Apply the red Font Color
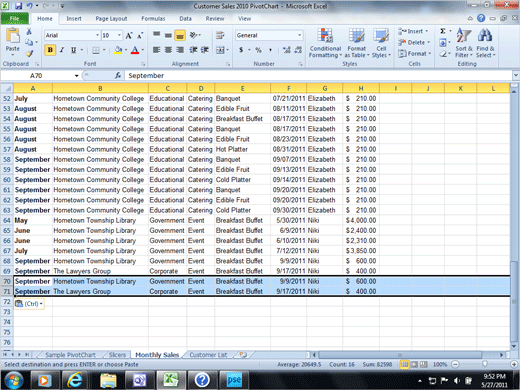The width and height of the screenshot is (520, 390). tap(135, 50)
